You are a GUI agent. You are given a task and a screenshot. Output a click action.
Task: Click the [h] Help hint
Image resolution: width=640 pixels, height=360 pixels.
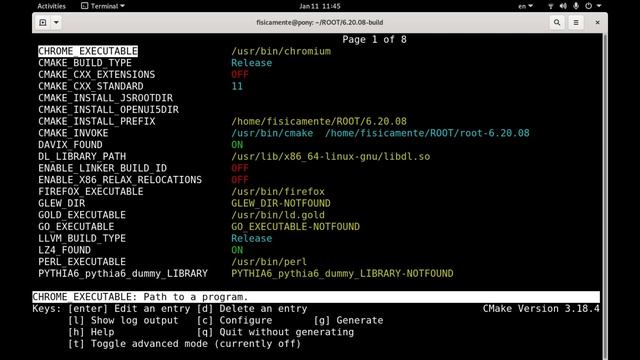pyautogui.click(x=91, y=332)
